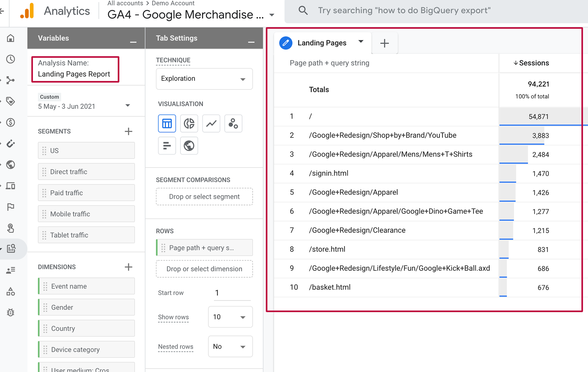
Task: Click Drop or select segment area
Action: 204,196
